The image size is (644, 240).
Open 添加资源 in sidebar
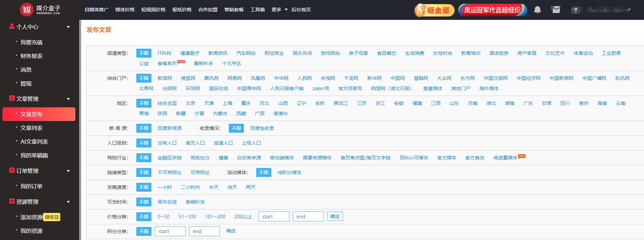(x=32, y=217)
